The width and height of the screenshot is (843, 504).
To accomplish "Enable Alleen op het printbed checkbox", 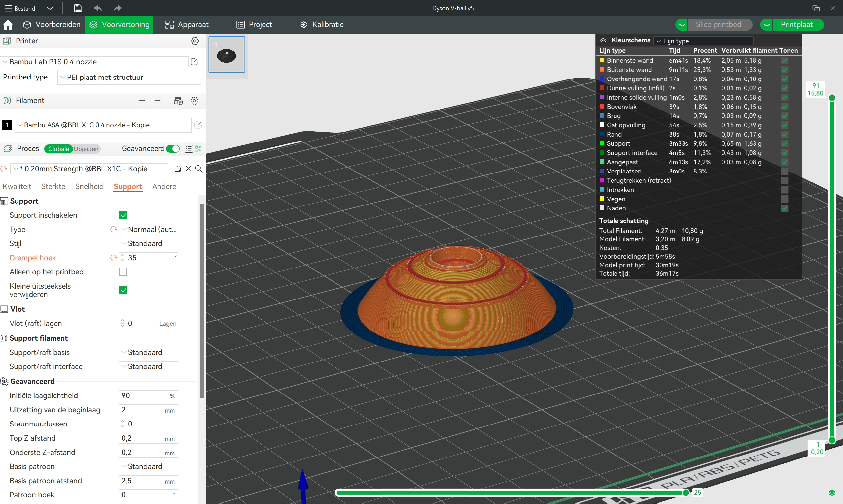I will tap(123, 272).
